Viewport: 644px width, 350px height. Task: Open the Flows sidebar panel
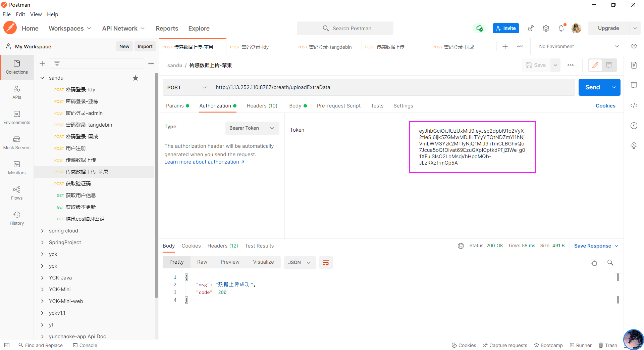click(x=17, y=193)
